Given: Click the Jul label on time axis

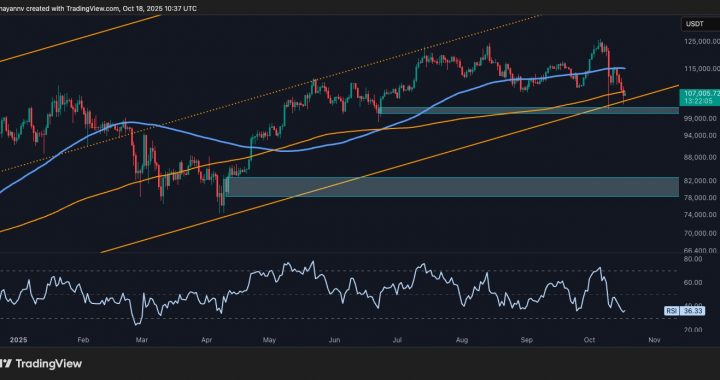Looking at the screenshot, I should (x=398, y=340).
